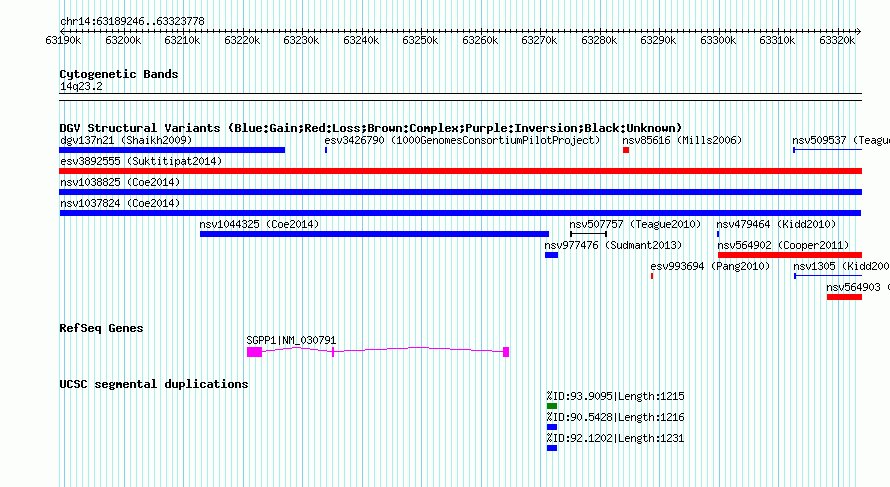Click the SGPP1 gene's rightmost exon block

tap(506, 352)
